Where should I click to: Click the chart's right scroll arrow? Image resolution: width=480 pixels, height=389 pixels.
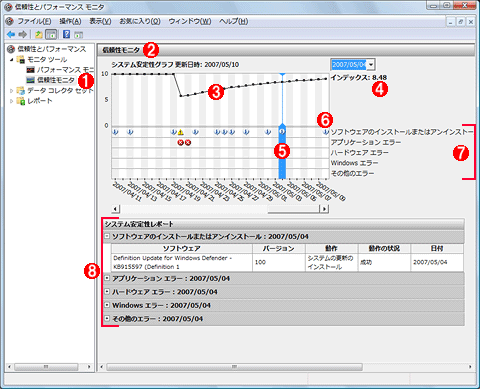click(324, 209)
